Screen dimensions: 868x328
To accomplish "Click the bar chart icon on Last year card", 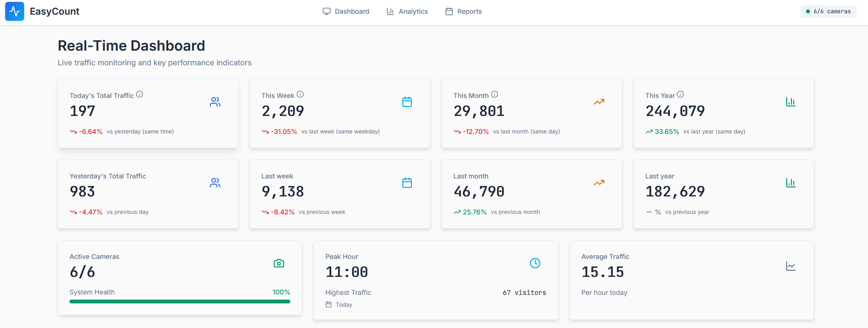I will [x=791, y=183].
